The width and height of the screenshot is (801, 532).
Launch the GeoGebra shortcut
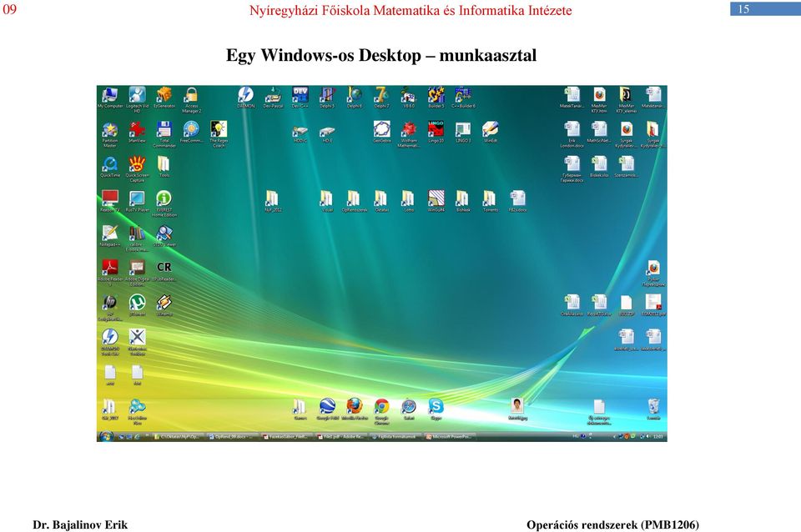point(381,133)
